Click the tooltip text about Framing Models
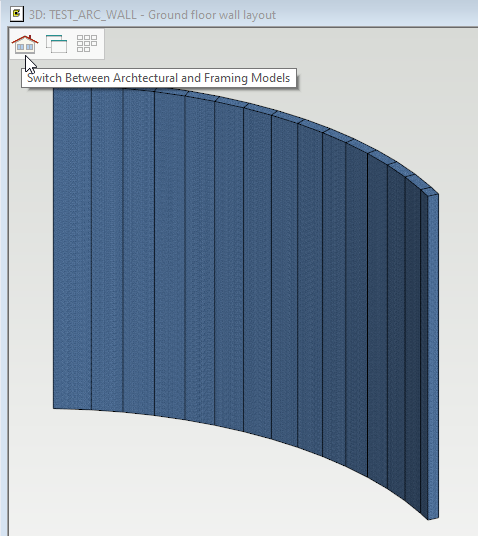Image resolution: width=478 pixels, height=536 pixels. [x=158, y=78]
